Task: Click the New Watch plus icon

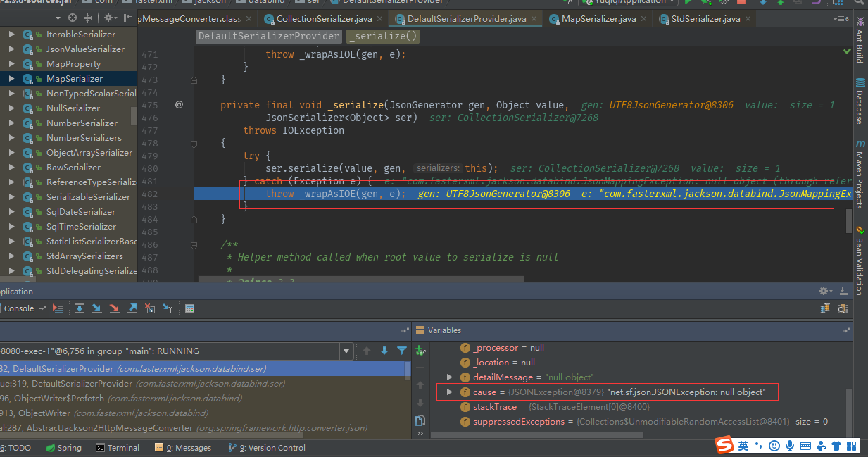Action: [x=421, y=350]
